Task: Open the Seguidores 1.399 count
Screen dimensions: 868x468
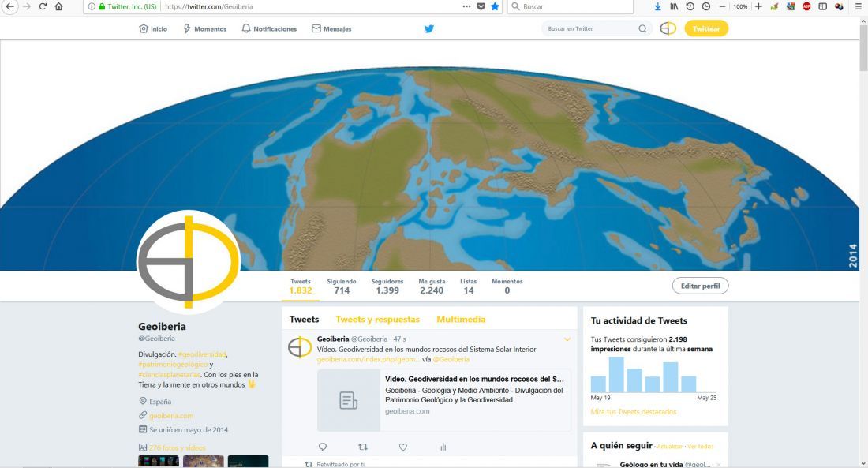Action: click(387, 286)
